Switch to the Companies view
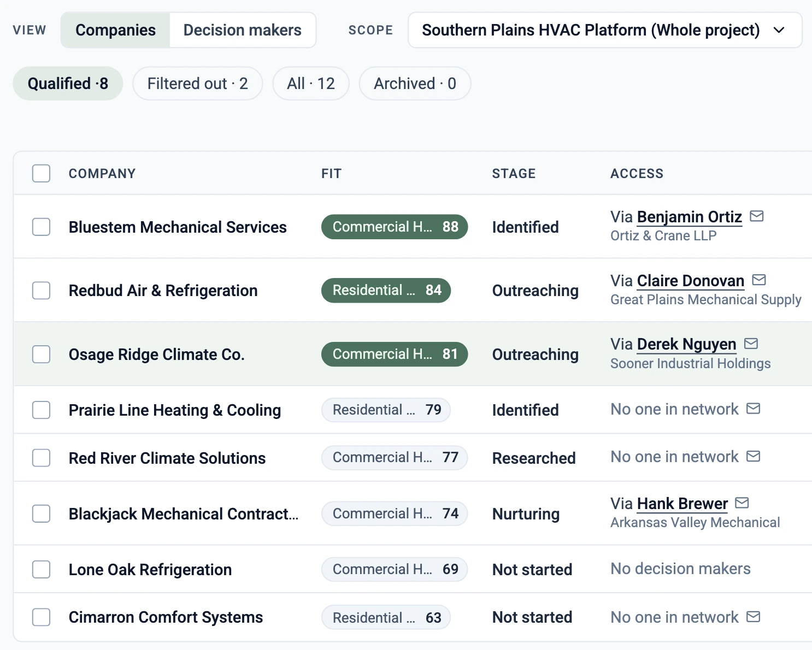This screenshot has width=812, height=650. point(115,30)
